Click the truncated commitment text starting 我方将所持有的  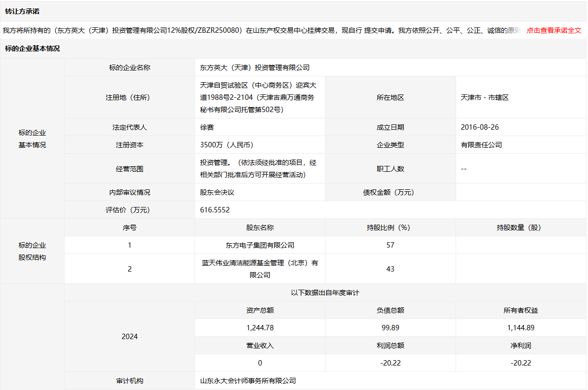[x=261, y=30]
